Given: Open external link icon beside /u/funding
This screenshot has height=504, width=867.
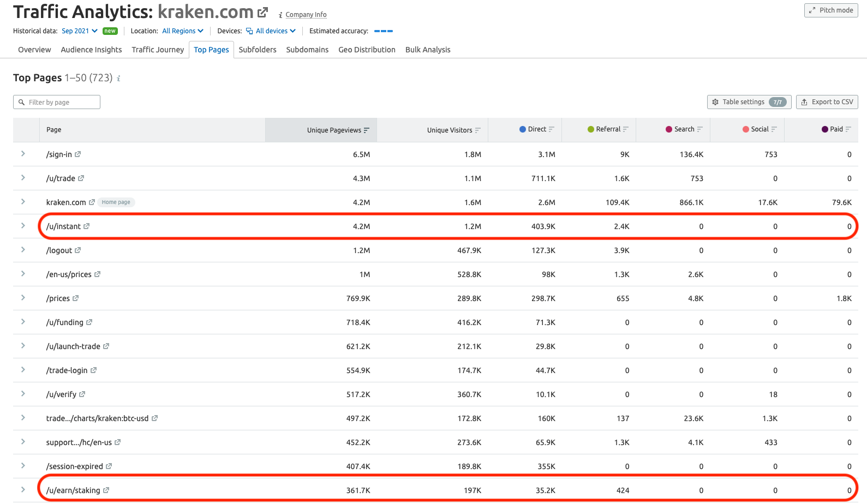Looking at the screenshot, I should [x=89, y=322].
